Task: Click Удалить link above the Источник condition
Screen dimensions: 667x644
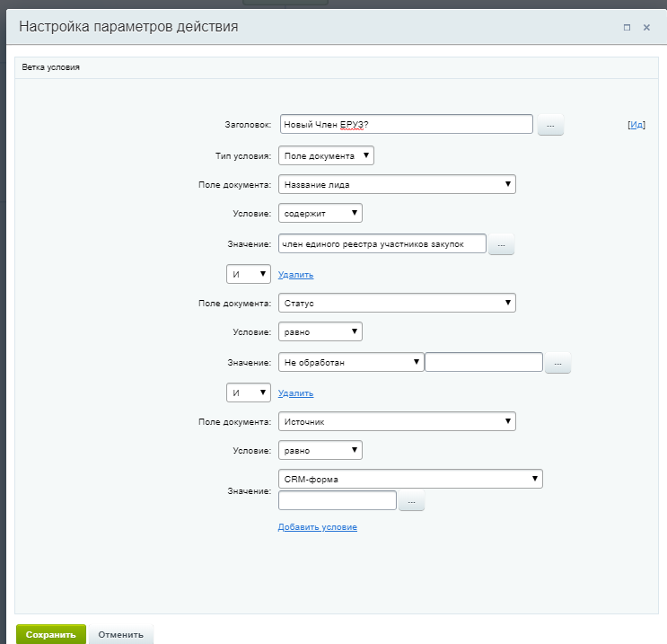Action: pos(295,393)
